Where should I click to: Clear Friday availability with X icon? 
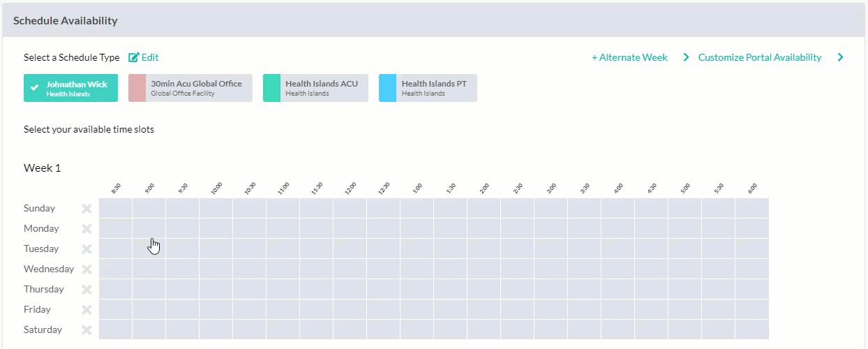(87, 309)
